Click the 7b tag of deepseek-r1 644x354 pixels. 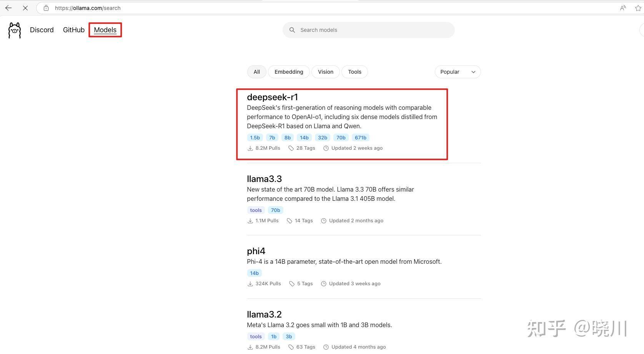coord(272,137)
